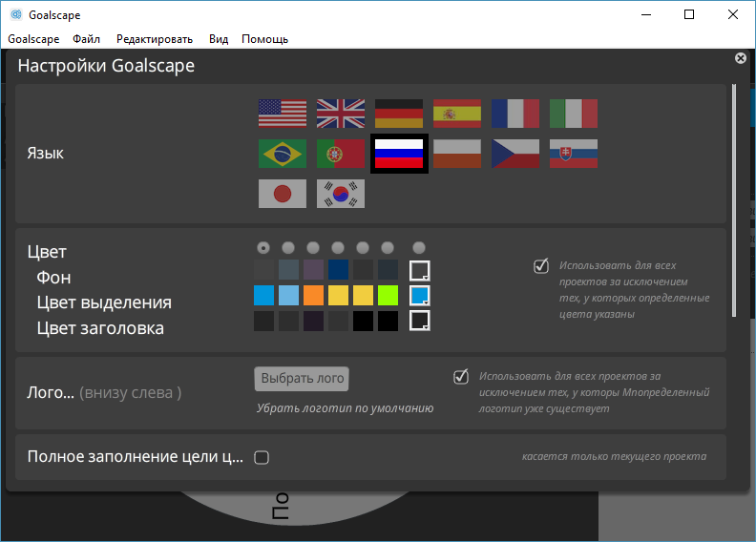The height and width of the screenshot is (542, 756).
Task: Choose the German flag language
Action: pos(399,114)
